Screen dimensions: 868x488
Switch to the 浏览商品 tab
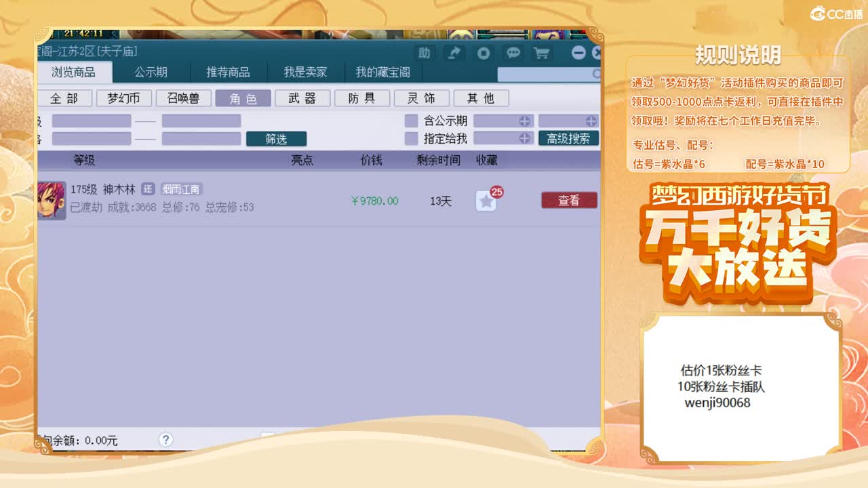73,72
